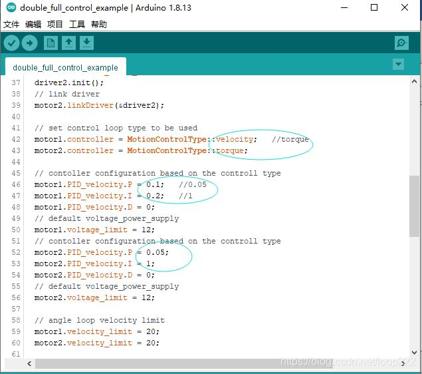This screenshot has width=422, height=374.
Task: Maximize the Arduino window
Action: pyautogui.click(x=374, y=7)
